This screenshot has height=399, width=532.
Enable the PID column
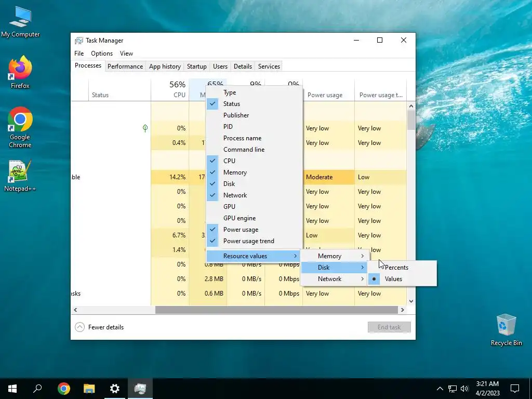click(254, 127)
